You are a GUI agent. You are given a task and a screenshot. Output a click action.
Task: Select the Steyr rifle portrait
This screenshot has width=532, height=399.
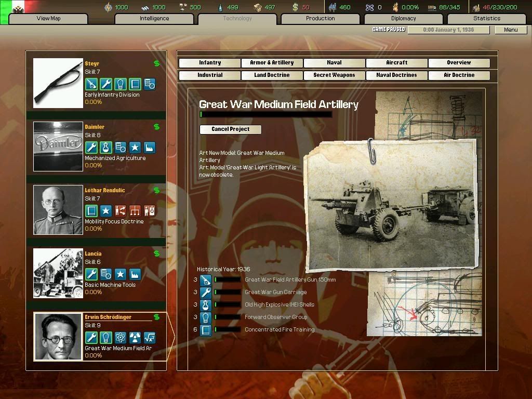pos(58,83)
